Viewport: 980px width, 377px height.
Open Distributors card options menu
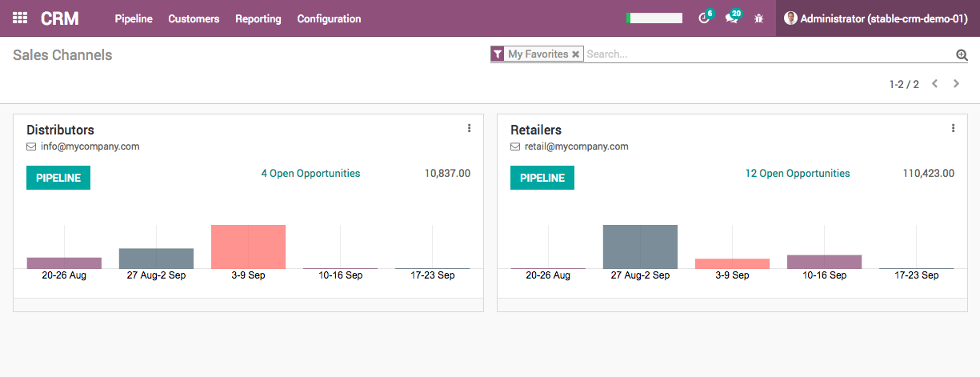tap(469, 128)
